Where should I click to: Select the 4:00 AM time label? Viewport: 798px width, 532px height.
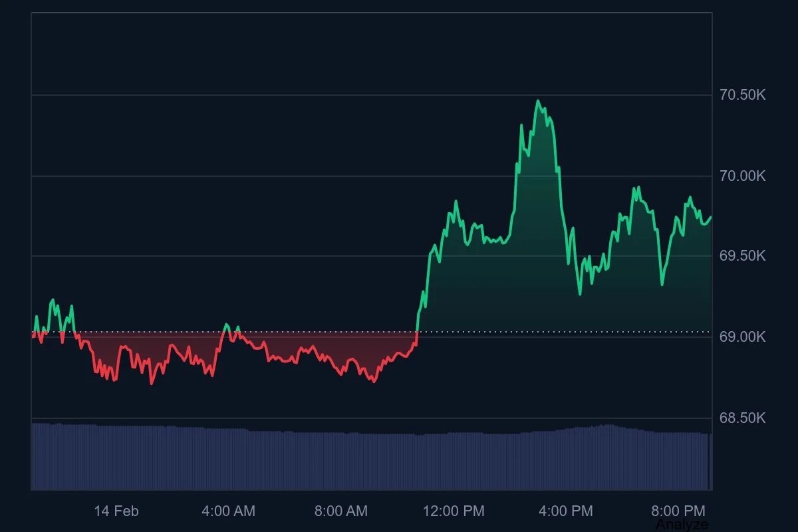coord(228,511)
